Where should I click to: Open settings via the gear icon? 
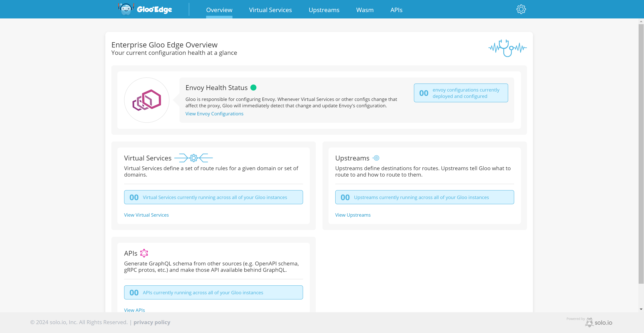click(x=521, y=9)
